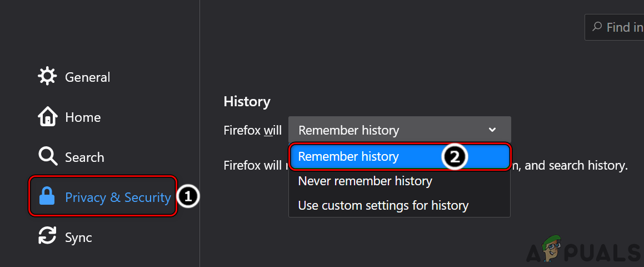Image resolution: width=644 pixels, height=267 pixels.
Task: Open the "Firefox will" history combo box
Action: (x=399, y=130)
